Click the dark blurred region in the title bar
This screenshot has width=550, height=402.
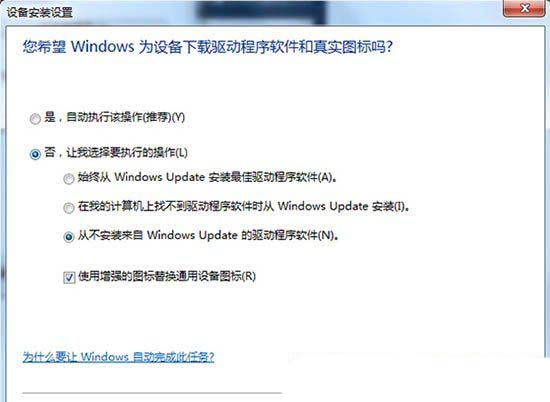(x=261, y=11)
